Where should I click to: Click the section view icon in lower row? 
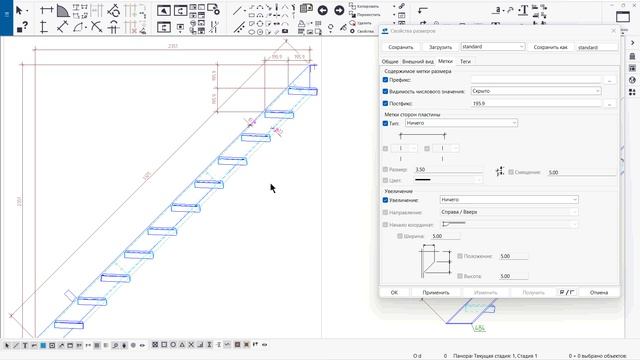coord(164,27)
